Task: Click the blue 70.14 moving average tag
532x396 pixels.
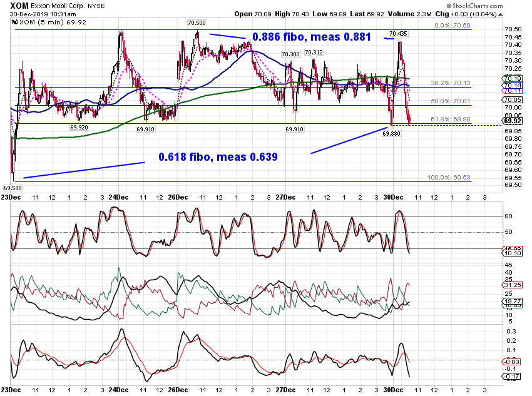Action: (x=513, y=85)
